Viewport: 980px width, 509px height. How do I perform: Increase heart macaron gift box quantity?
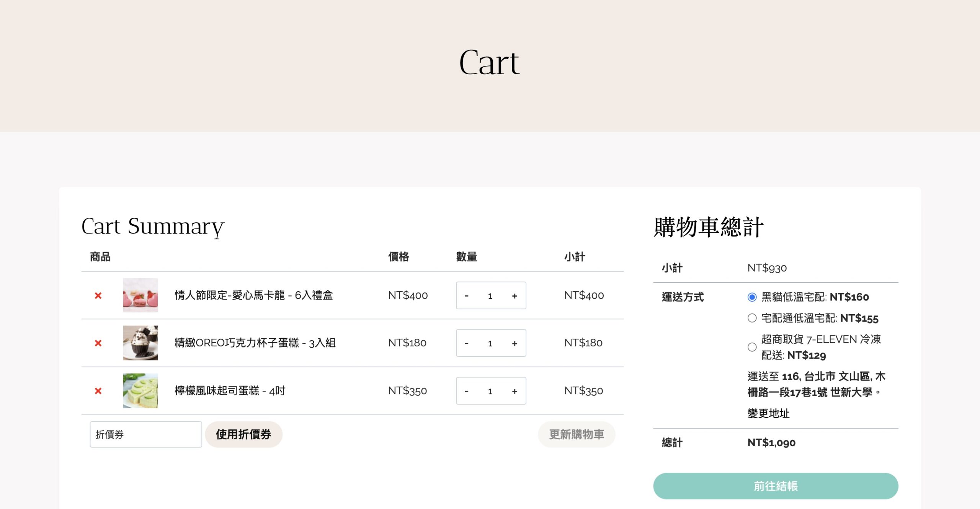coord(514,296)
